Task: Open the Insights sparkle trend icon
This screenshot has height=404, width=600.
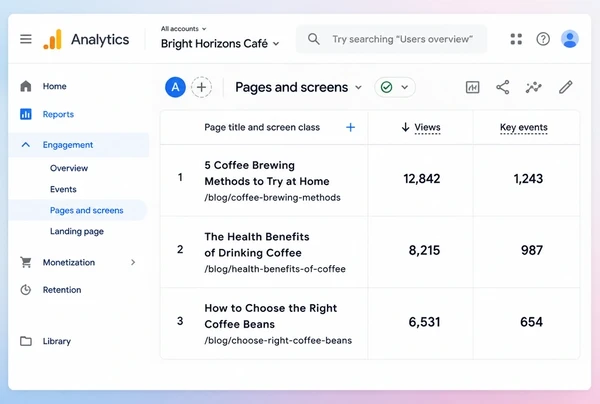Action: [x=533, y=87]
